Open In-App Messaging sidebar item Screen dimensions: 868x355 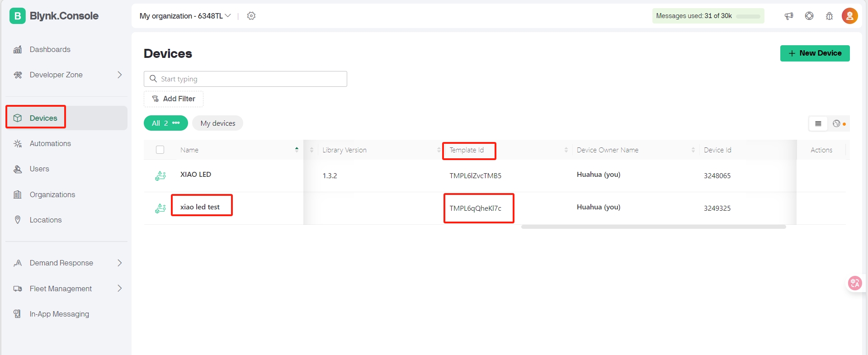click(59, 314)
